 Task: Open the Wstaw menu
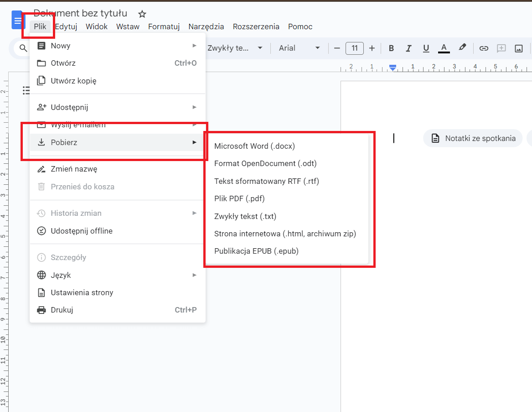pos(128,26)
